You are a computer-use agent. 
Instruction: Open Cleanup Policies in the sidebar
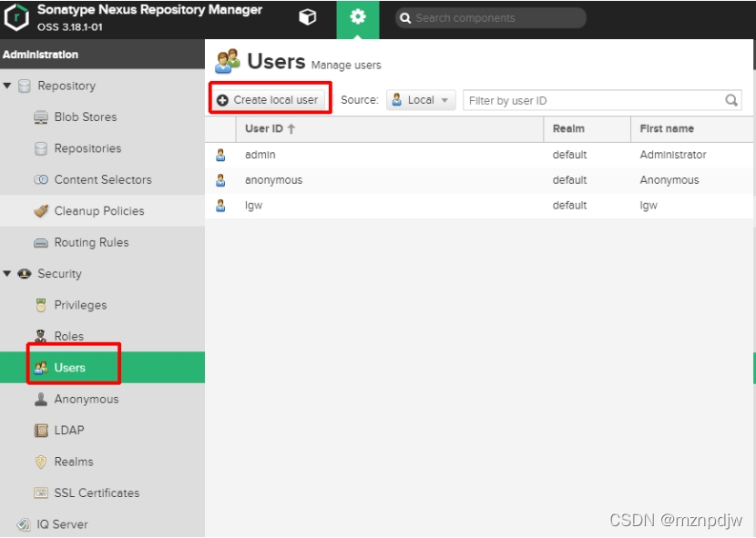99,210
